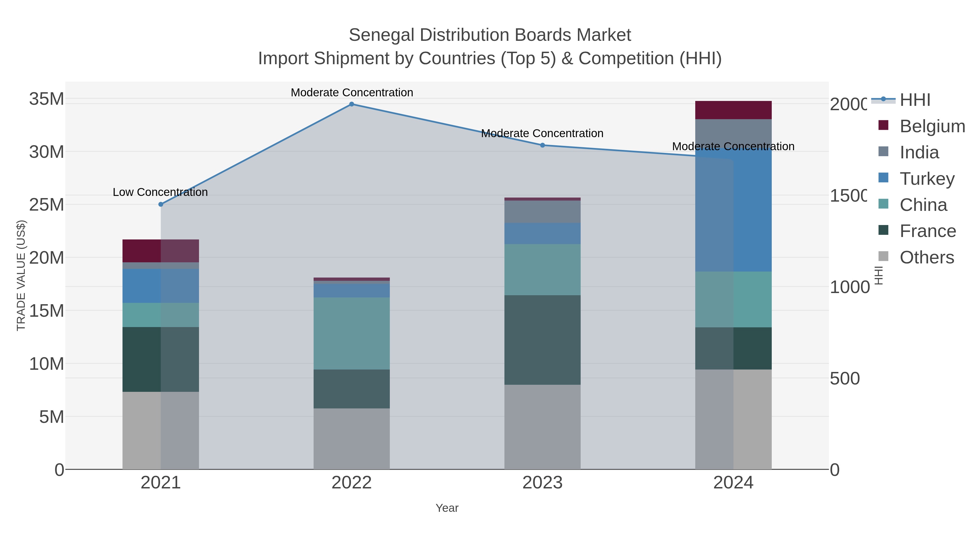
Task: Select the 2022 France bar segment
Action: point(351,389)
